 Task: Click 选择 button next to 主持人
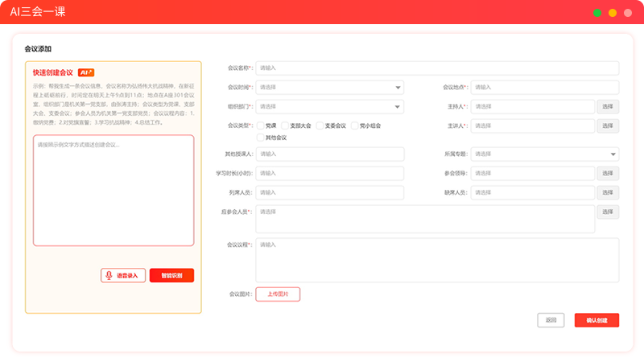[x=608, y=107]
